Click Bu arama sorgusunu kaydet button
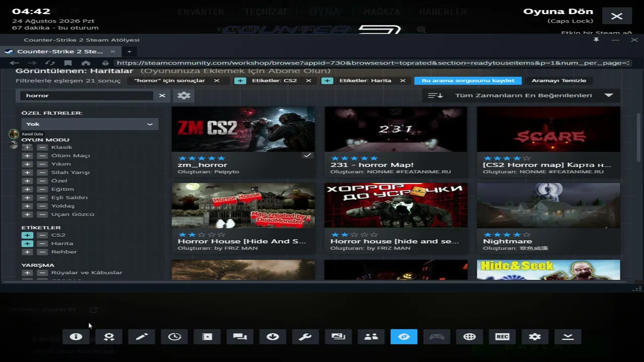 468,80
